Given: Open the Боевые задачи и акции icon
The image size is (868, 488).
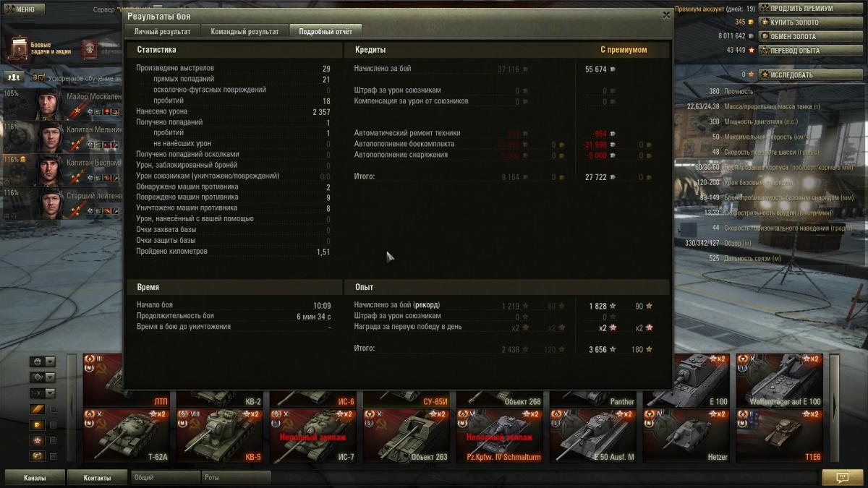Looking at the screenshot, I should (x=20, y=48).
